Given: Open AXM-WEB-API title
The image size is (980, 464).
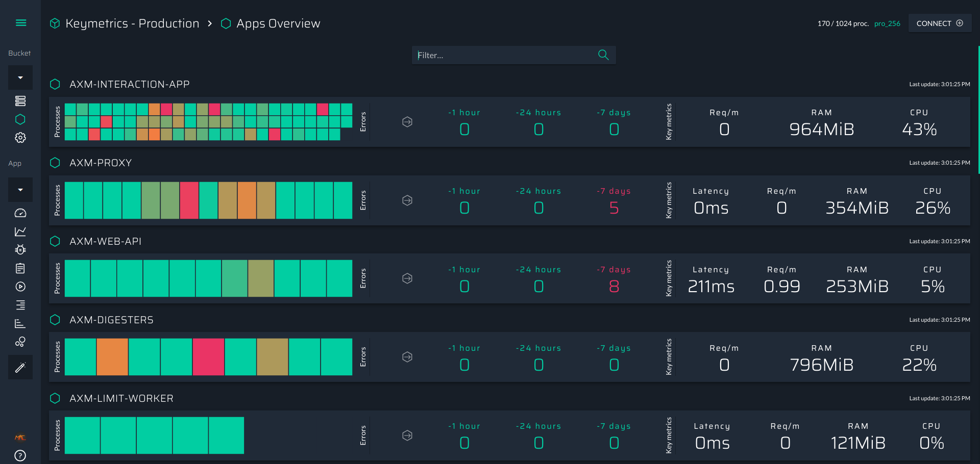Looking at the screenshot, I should click(106, 241).
